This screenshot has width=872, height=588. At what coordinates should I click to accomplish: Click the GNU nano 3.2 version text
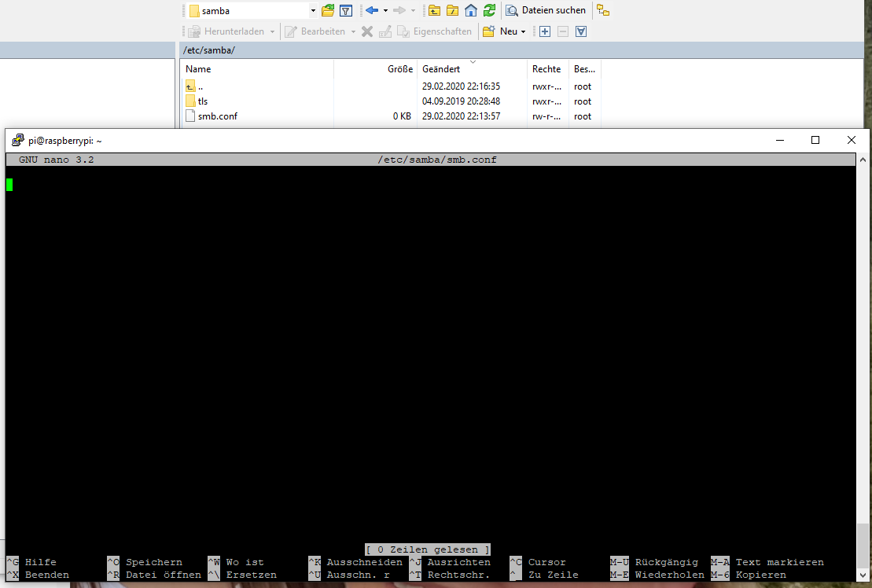click(56, 160)
